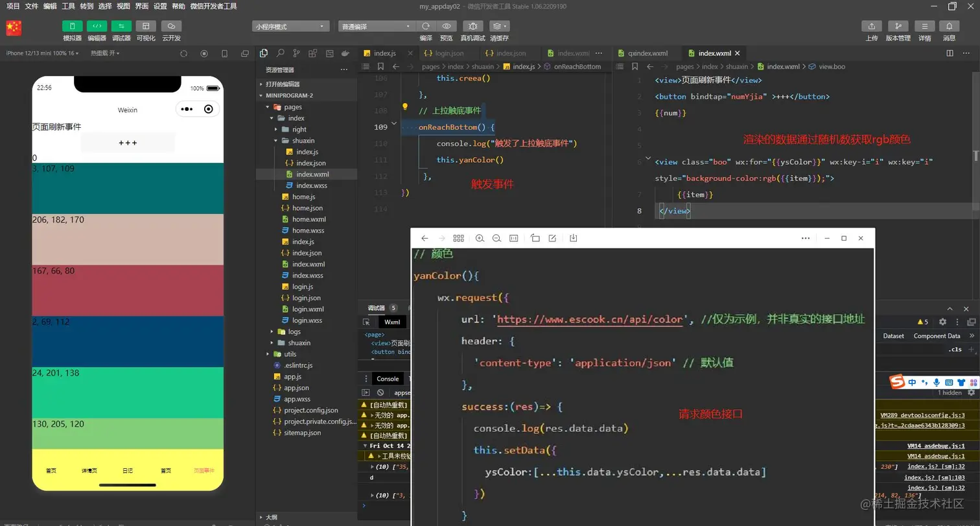This screenshot has height=526, width=980.
Task: Zoom in using the image viewer magnifier
Action: click(480, 239)
